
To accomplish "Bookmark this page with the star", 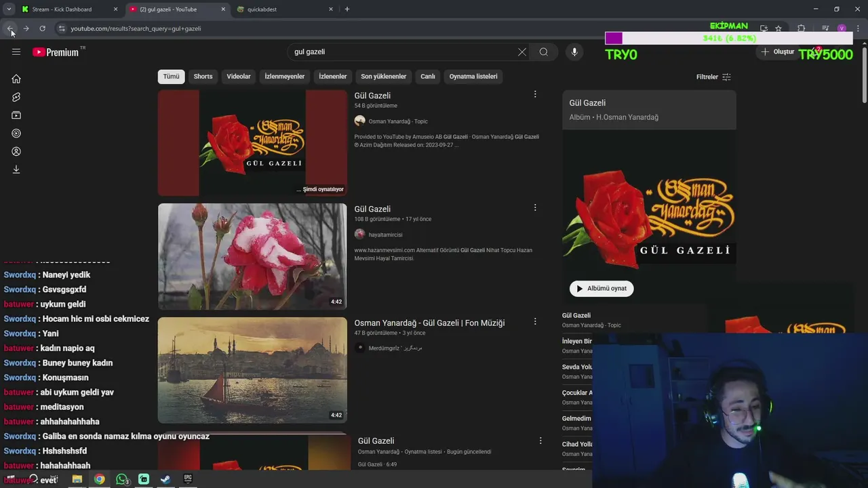I will 778,28.
